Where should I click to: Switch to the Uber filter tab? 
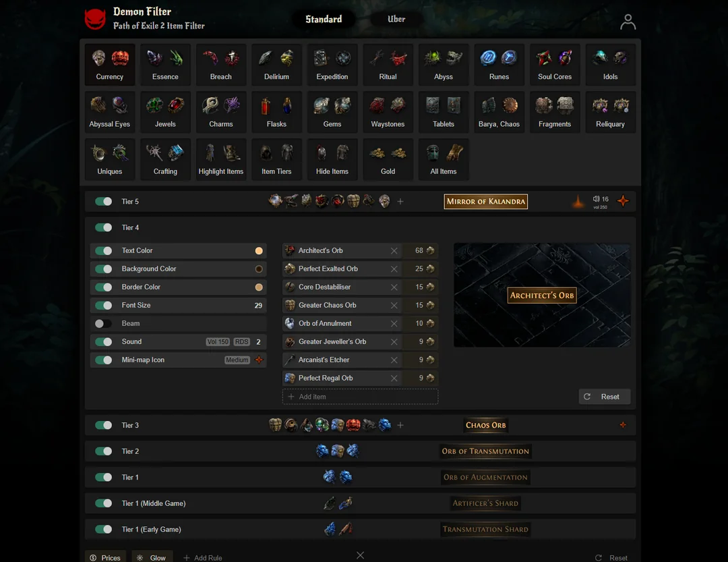[396, 19]
